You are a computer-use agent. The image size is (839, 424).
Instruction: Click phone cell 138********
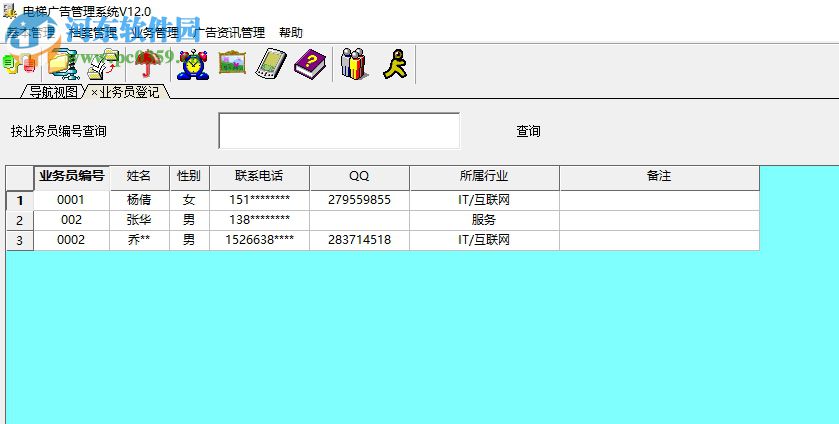coord(259,221)
